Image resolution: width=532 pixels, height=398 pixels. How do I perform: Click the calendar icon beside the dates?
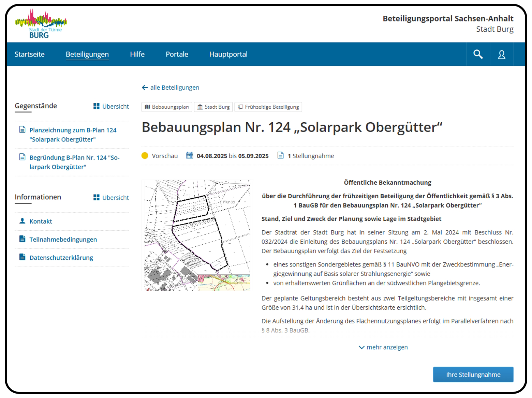click(190, 155)
